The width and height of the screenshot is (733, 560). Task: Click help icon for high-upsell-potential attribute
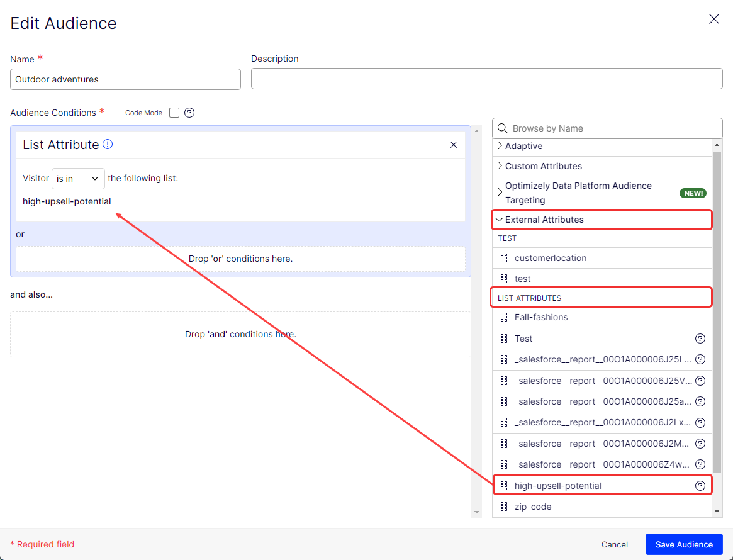click(x=700, y=486)
